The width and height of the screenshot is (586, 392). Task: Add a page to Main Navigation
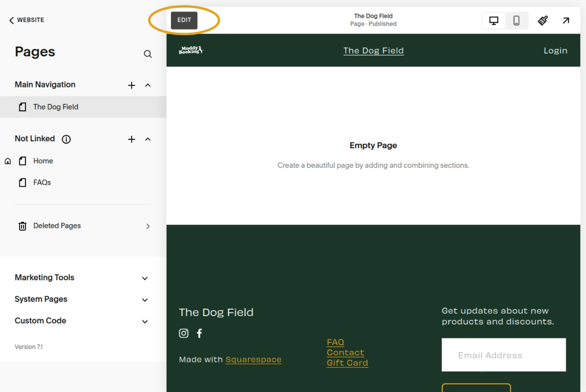(x=131, y=85)
